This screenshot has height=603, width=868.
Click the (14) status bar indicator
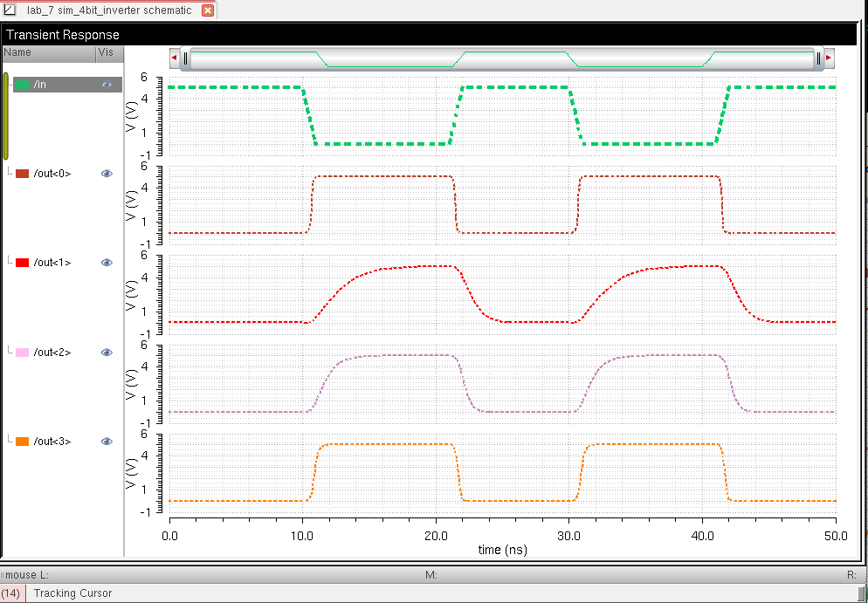pos(11,593)
